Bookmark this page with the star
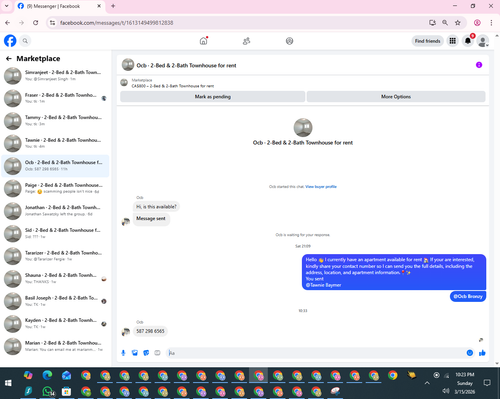Image resolution: width=500 pixels, height=399 pixels. (x=458, y=23)
